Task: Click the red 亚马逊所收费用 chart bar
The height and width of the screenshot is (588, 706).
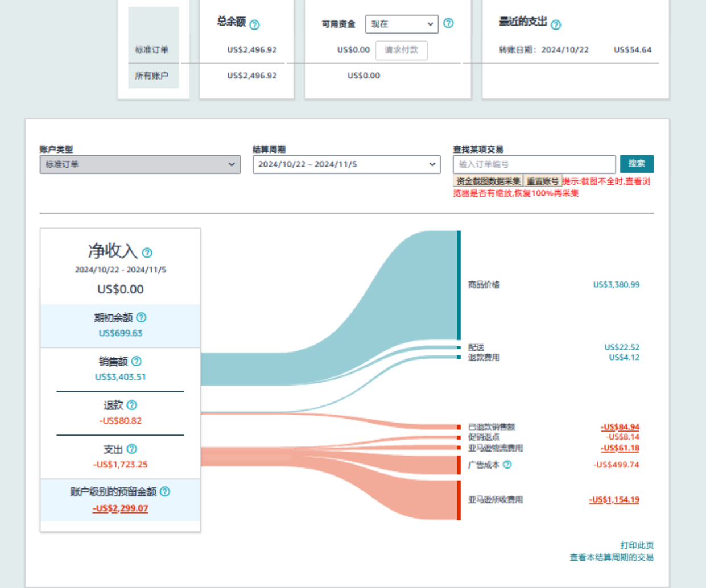Action: (459, 500)
